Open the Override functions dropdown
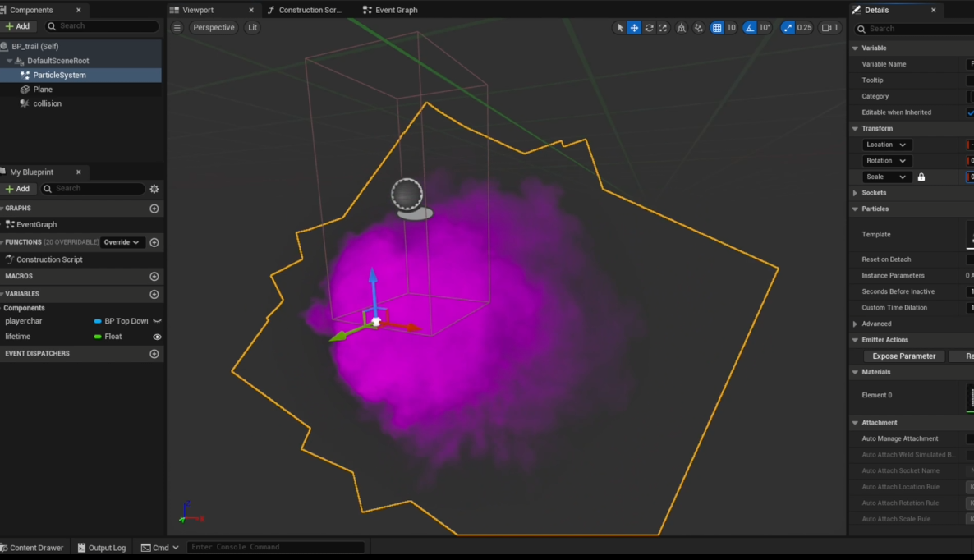The width and height of the screenshot is (974, 560). (x=122, y=242)
